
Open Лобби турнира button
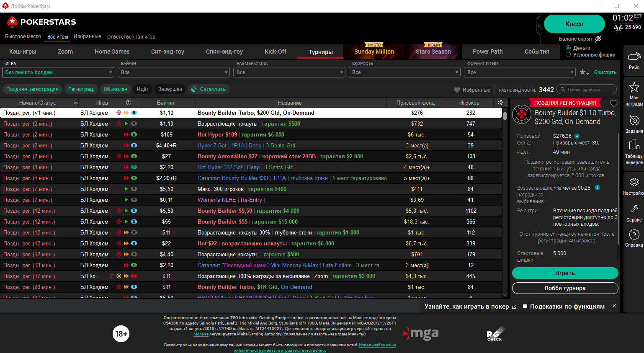pyautogui.click(x=565, y=288)
